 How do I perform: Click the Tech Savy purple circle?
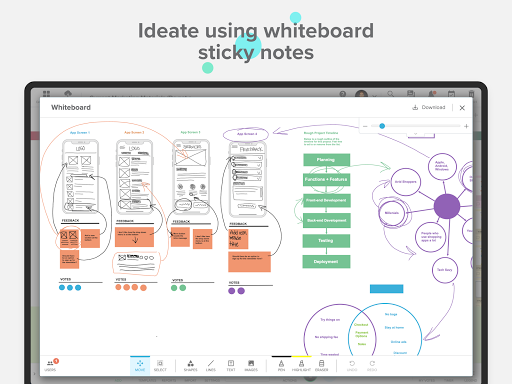click(x=445, y=270)
